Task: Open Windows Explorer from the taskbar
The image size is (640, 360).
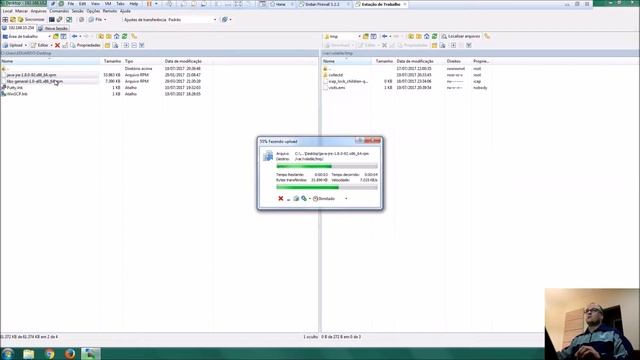Action: [29, 353]
